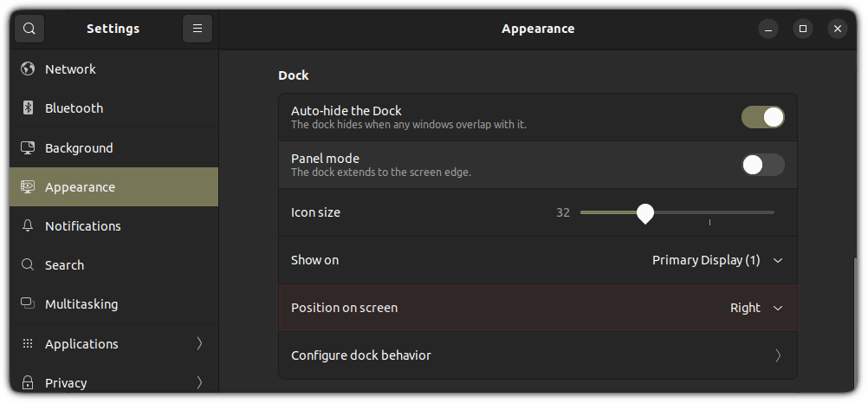
Task: Open the hamburger menu in Settings header
Action: (x=198, y=29)
